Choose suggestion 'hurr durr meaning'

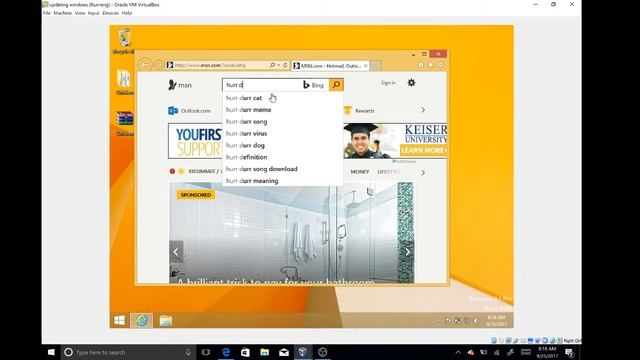[282, 181]
